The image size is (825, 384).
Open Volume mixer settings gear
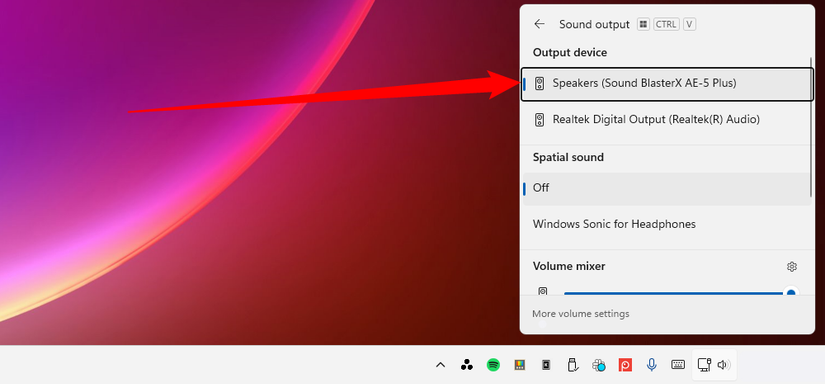click(792, 267)
